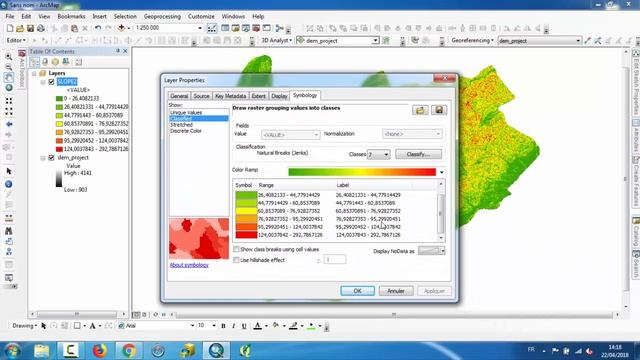Click the Go Back extent arrow
Viewport: 640px width, 360px height.
click(9, 124)
